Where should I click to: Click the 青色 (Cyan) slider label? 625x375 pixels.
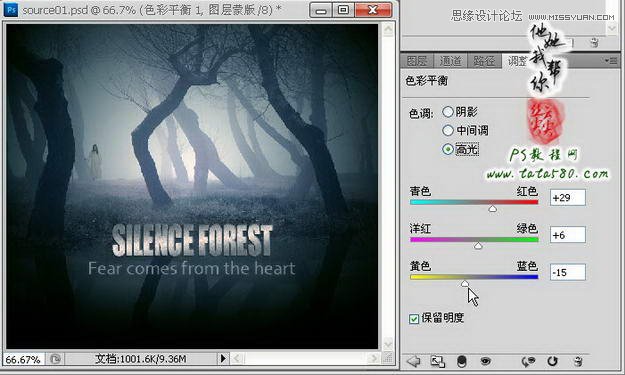click(x=420, y=191)
